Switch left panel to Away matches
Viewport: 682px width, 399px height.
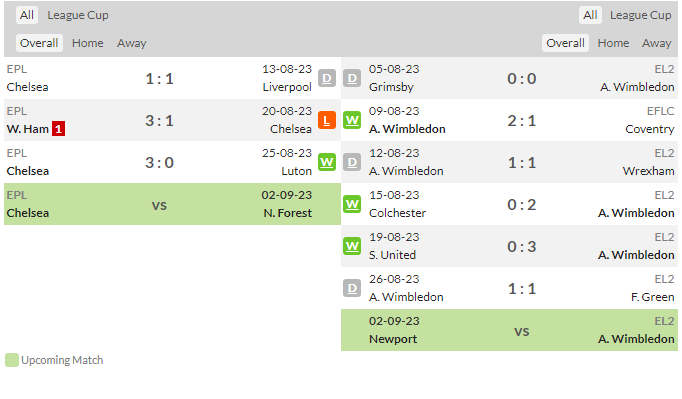coord(131,43)
